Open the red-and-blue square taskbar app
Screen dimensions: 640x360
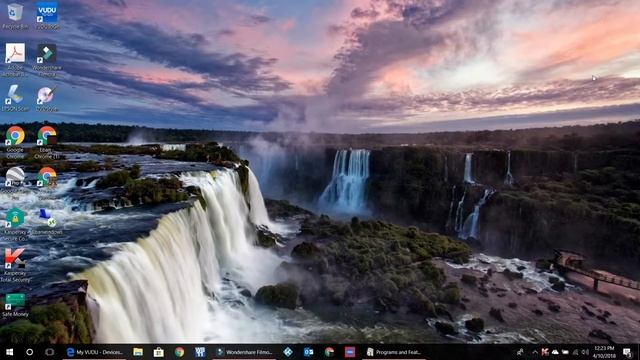350,352
